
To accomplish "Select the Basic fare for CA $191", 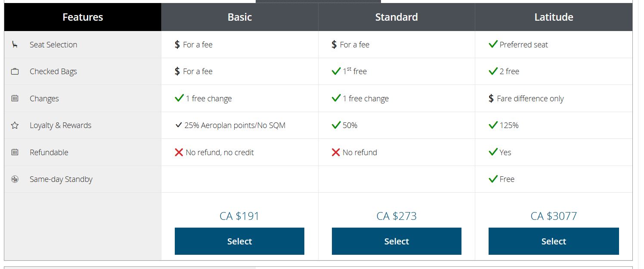I will pos(239,241).
